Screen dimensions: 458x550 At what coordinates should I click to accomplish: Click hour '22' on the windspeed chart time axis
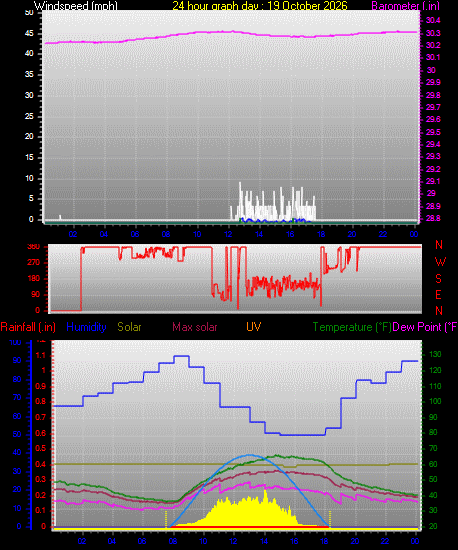383,234
